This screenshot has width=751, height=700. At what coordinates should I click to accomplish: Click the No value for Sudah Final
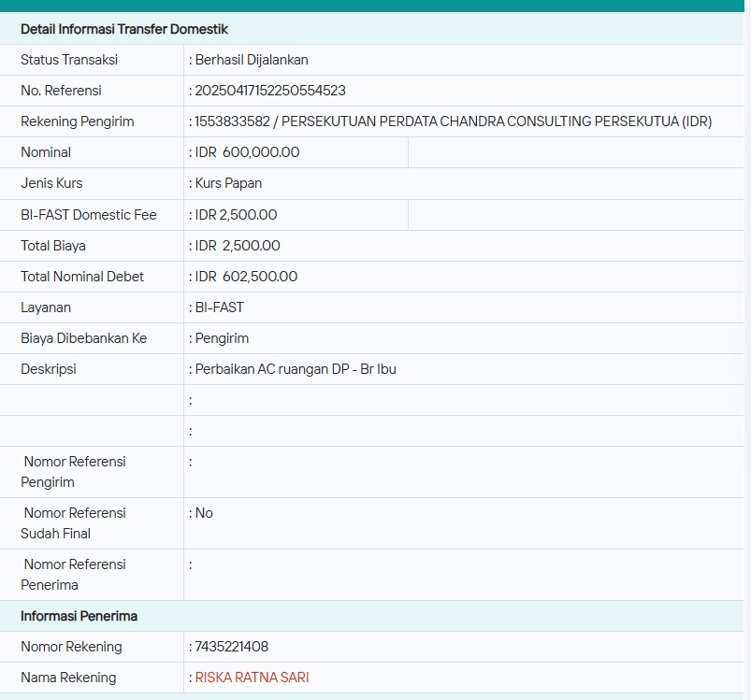[204, 513]
